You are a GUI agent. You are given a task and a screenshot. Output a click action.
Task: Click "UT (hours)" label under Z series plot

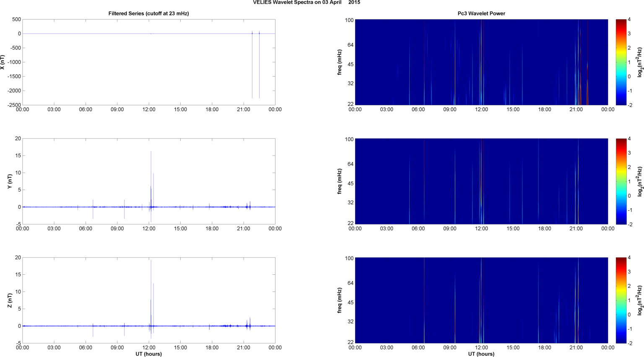(149, 354)
